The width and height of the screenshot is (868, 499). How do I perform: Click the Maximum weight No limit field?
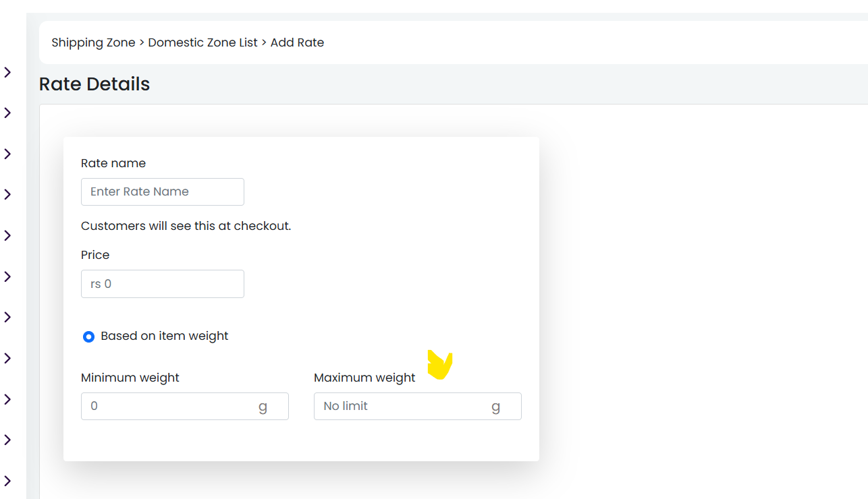pos(418,407)
